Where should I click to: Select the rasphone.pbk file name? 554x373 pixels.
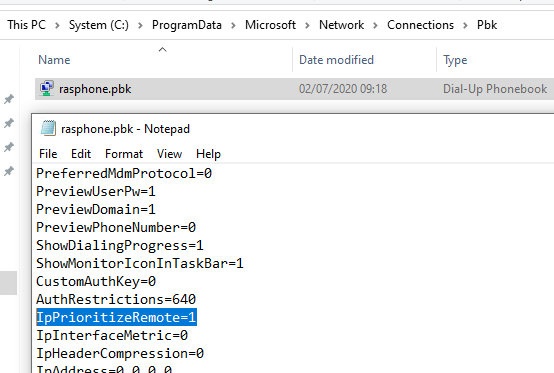tap(95, 89)
